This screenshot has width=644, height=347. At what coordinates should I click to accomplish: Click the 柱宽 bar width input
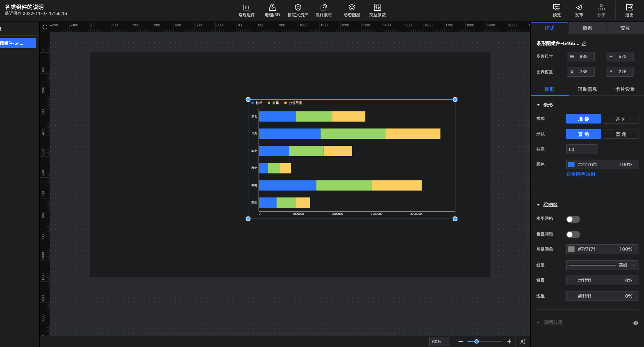(582, 149)
